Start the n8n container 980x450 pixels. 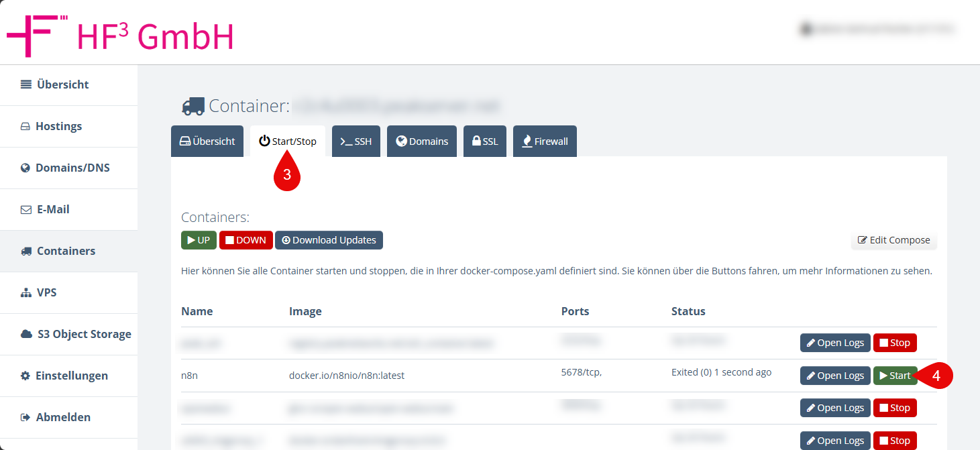(895, 376)
